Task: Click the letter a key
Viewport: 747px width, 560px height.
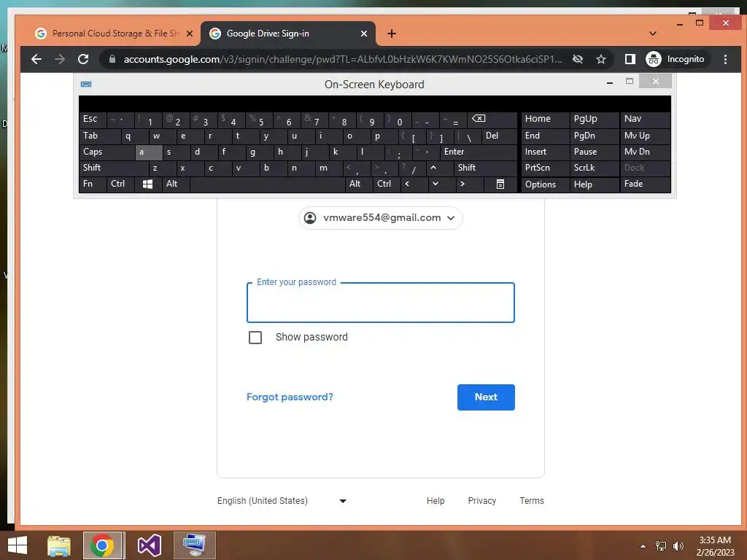Action: coord(149,152)
